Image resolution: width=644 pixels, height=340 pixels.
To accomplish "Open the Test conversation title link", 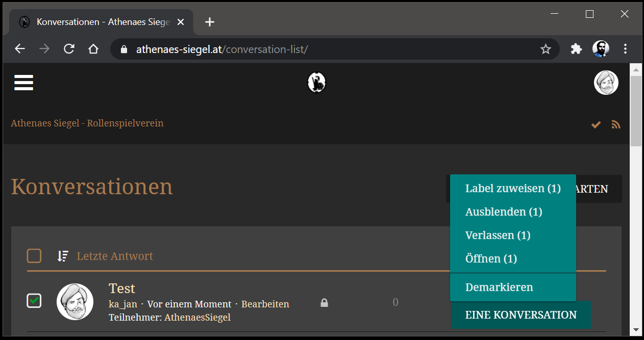I will [122, 289].
